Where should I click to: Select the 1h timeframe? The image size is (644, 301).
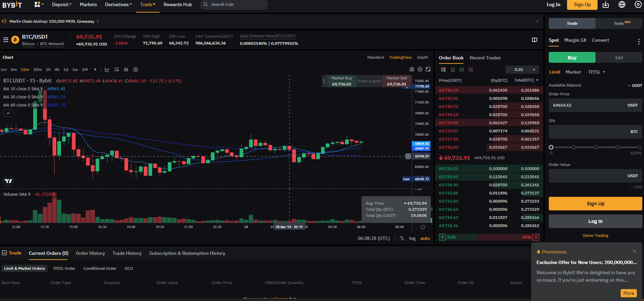coord(48,70)
